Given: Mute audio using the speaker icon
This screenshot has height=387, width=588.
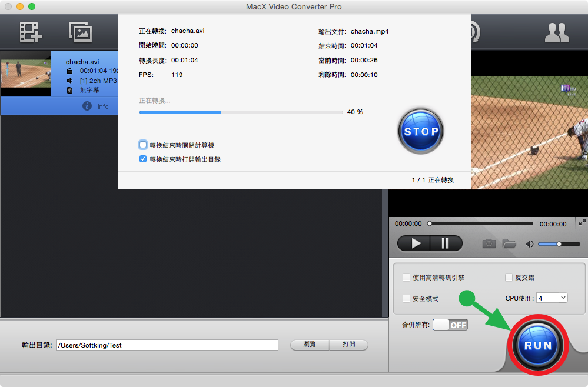Looking at the screenshot, I should (x=529, y=244).
